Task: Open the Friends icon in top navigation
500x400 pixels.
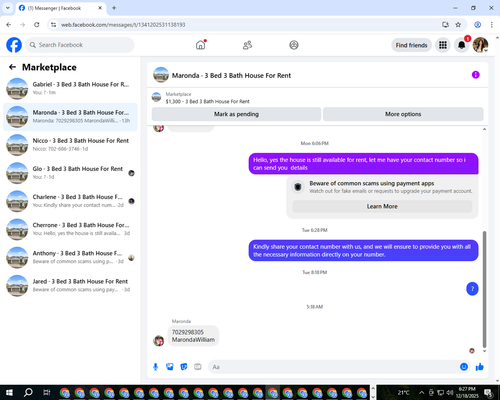Action: coord(247,45)
